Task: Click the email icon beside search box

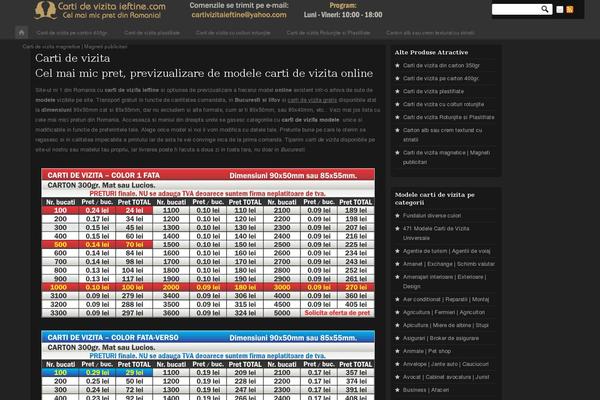Action: (559, 10)
